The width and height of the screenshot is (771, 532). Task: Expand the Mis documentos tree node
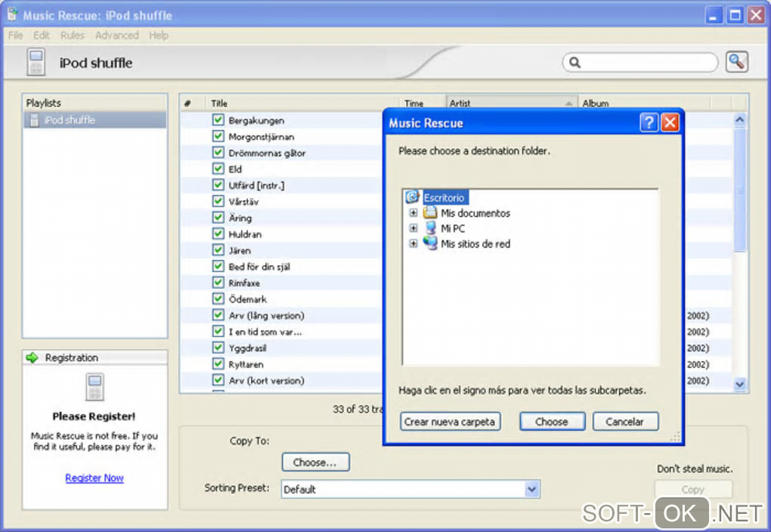413,213
